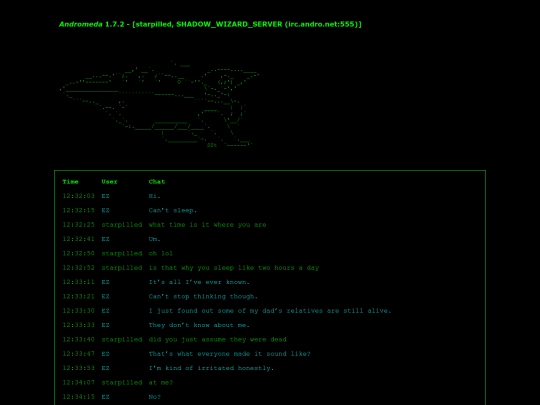540x405 pixels.
Task: Select timestamp 12:33:21
Action: pos(78,297)
